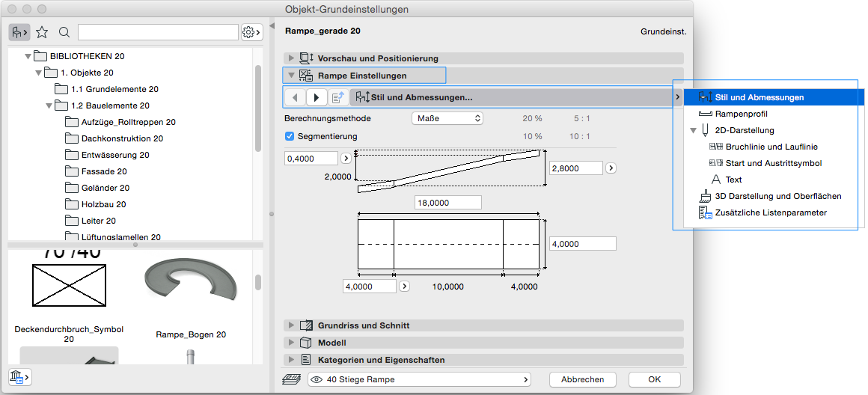Open the Berechnungsmethode Maße dropdown
The image size is (868, 395).
click(447, 118)
